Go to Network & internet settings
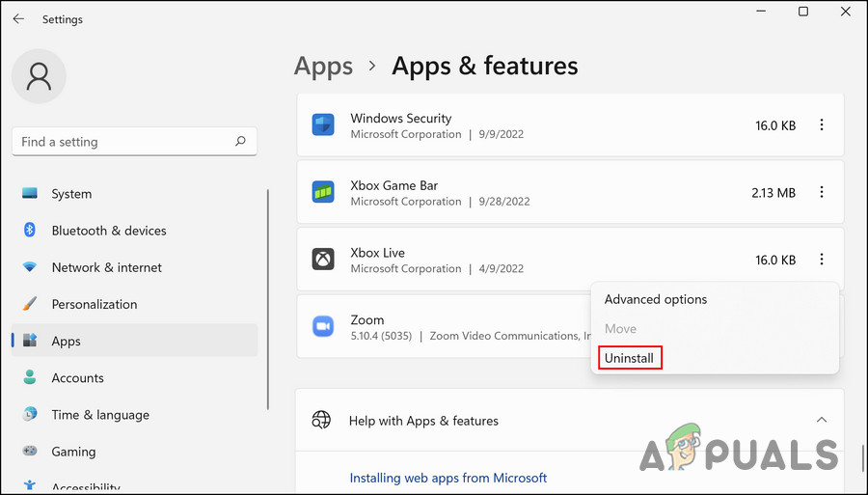Viewport: 868px width, 495px height. (134, 267)
